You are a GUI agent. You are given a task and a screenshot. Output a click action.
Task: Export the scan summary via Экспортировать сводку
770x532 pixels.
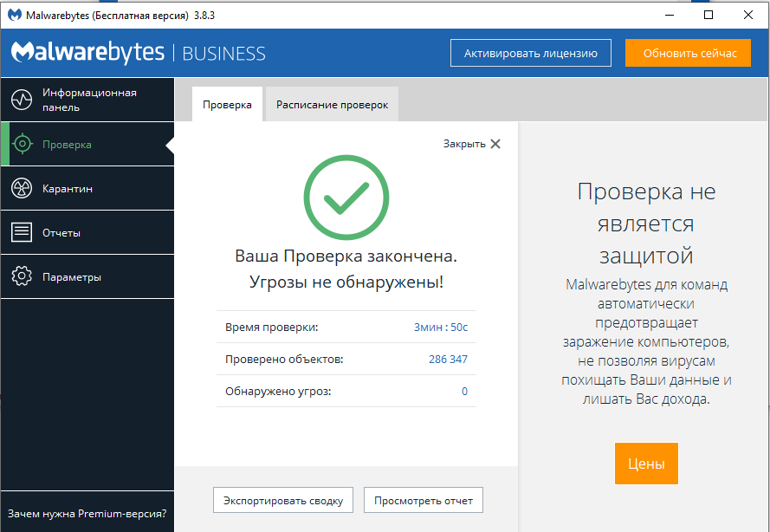pos(283,500)
